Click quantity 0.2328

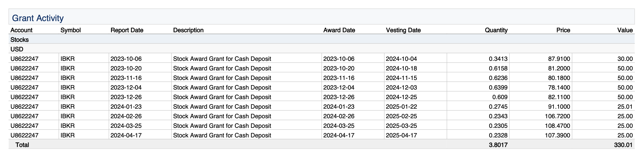click(498, 135)
